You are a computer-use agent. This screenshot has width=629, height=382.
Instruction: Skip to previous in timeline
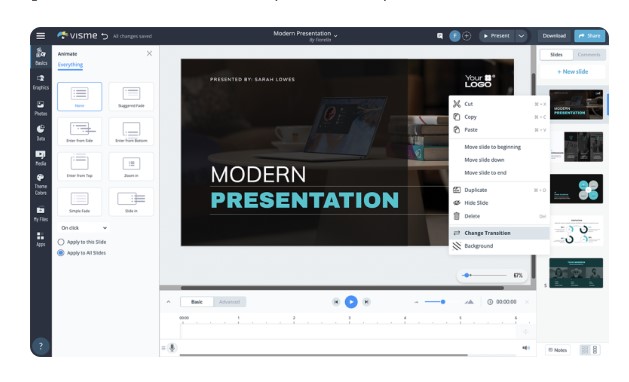point(336,302)
